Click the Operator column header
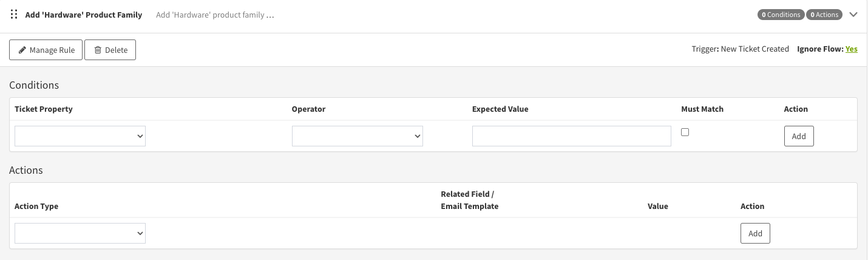Viewport: 868px width, 260px height. pyautogui.click(x=308, y=109)
